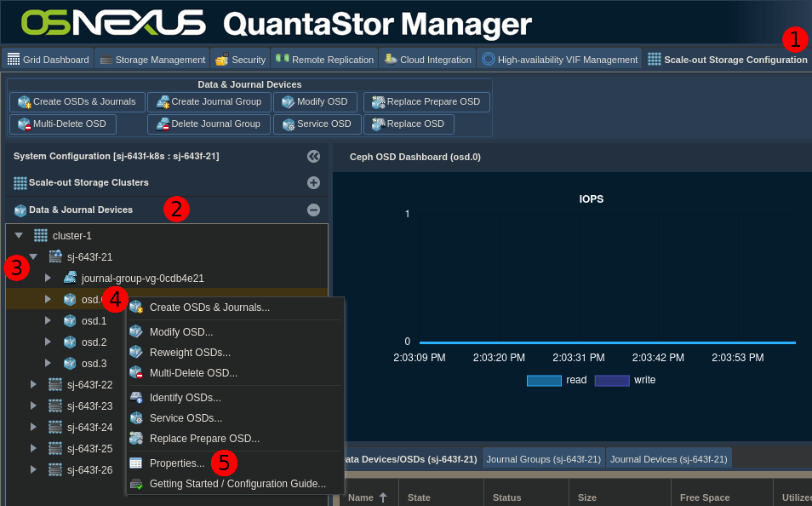Open the Storage Management tab

click(152, 60)
